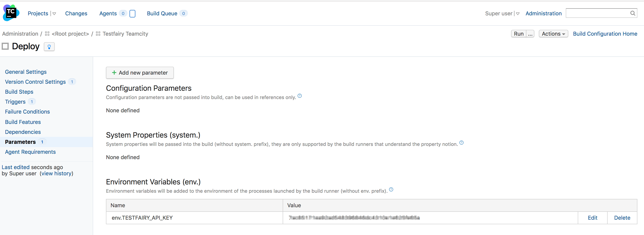Open the Actions dropdown
Image resolution: width=644 pixels, height=235 pixels.
point(553,34)
